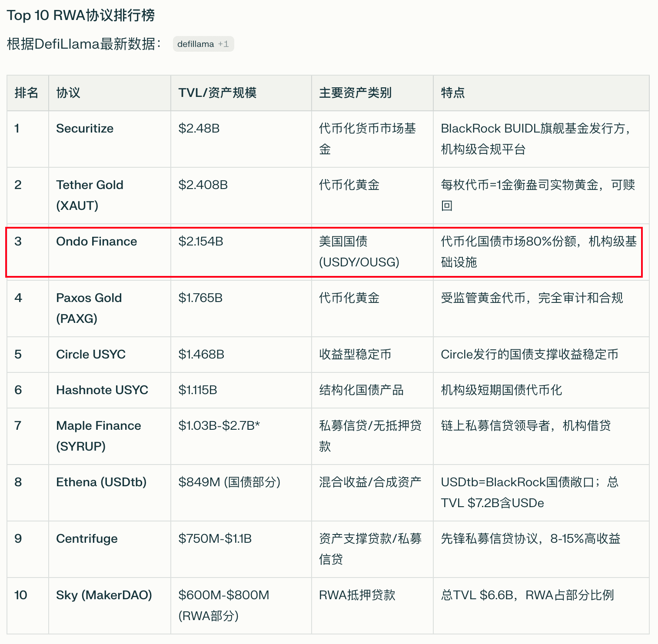658x644 pixels.
Task: Click the 美国国债 (USDY/OUSG) asset category
Action: click(359, 252)
